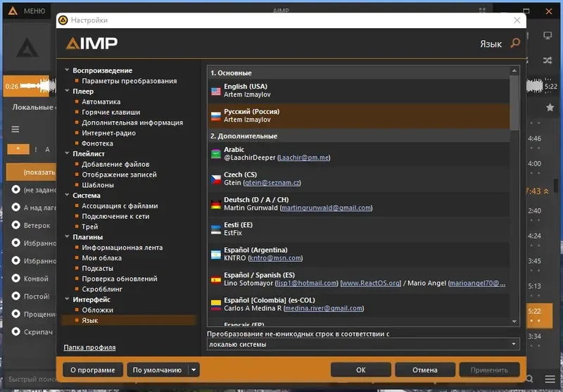Click the Russian flag icon
Screen dimensions: 563x392
pos(216,116)
